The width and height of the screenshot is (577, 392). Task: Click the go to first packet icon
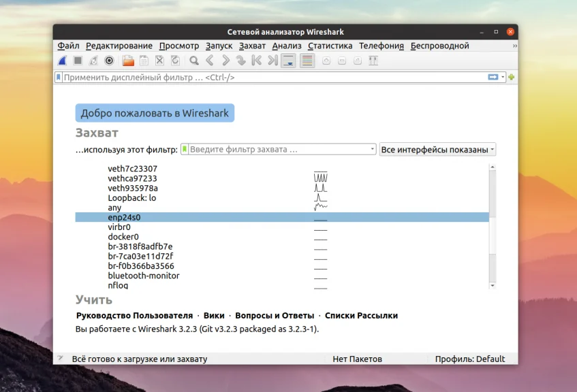(x=255, y=61)
